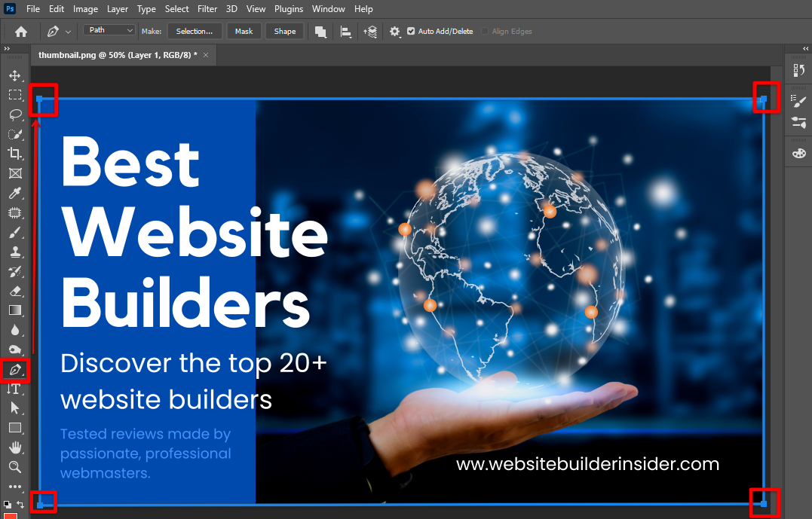
Task: Open the Path tool mode dropdown
Action: (x=109, y=30)
